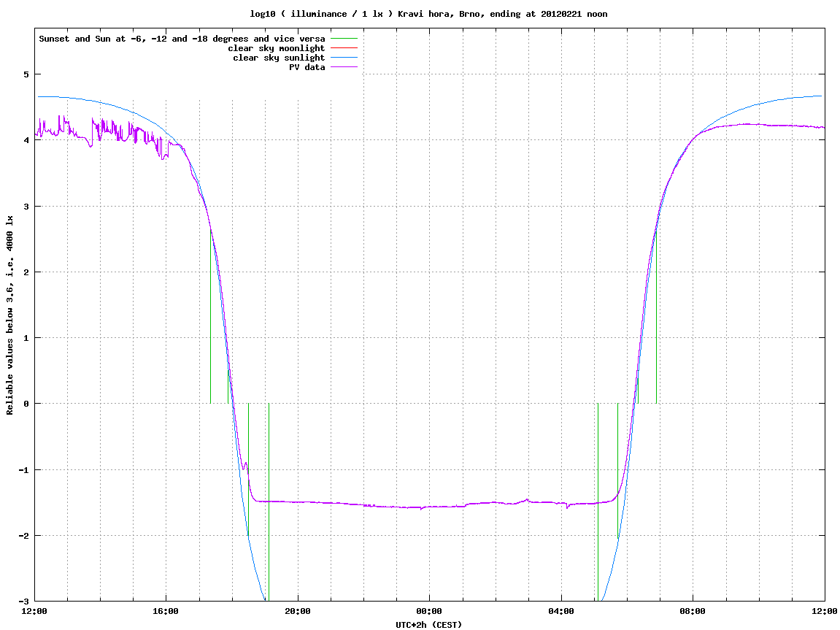
Task: Click the x-axis tick label 04:00
Action: tap(561, 611)
